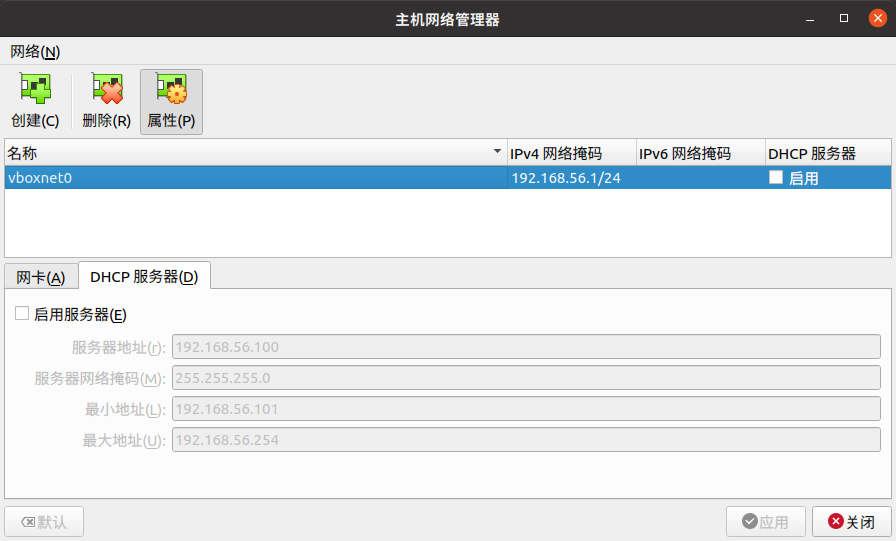Click the 创建 (Create) network icon

pos(35,92)
